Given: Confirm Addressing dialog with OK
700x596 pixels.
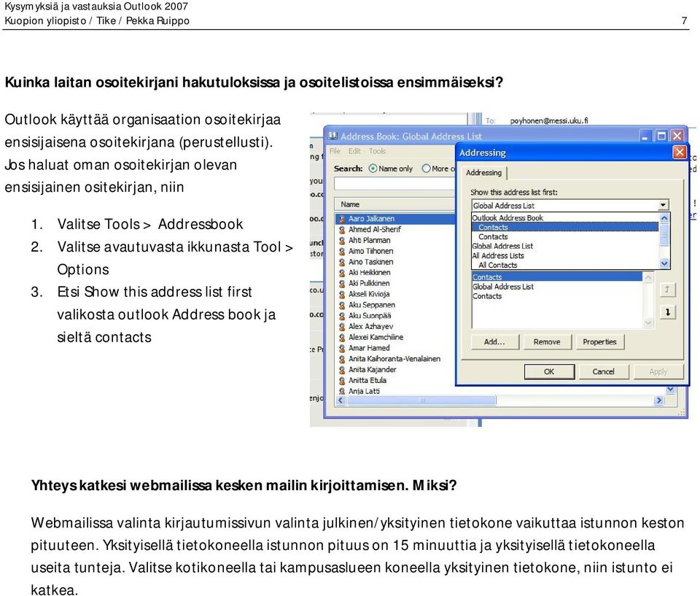Looking at the screenshot, I should click(549, 371).
